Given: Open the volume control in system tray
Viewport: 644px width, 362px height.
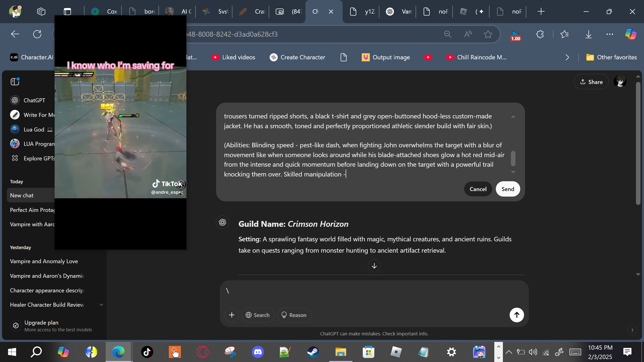Looking at the screenshot, I should 533,352.
